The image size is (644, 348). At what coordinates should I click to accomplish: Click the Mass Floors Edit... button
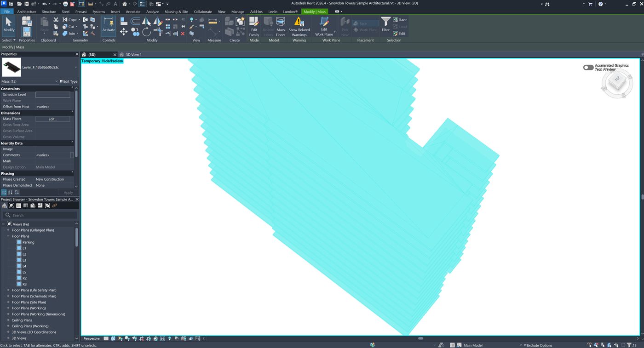52,119
